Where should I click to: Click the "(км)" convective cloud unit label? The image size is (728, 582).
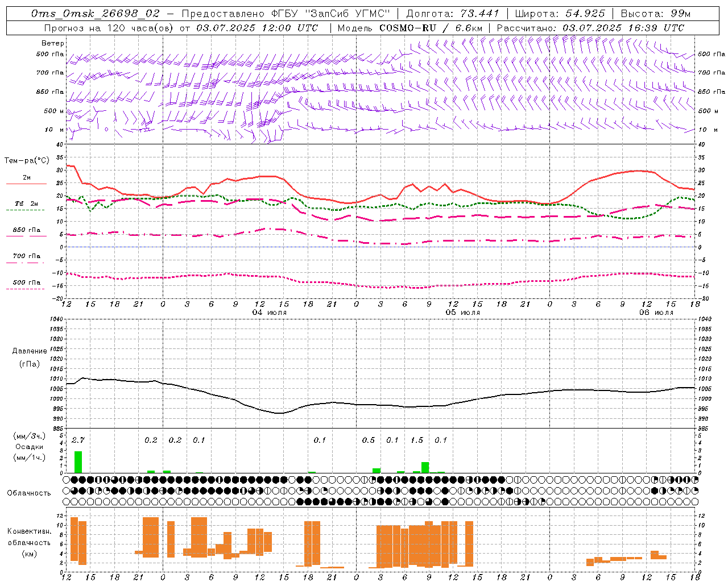pyautogui.click(x=30, y=554)
